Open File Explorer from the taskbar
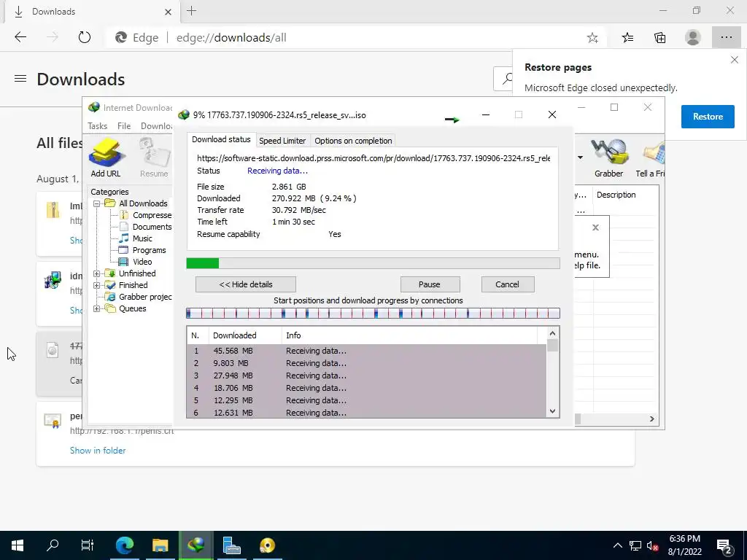 coord(160,545)
